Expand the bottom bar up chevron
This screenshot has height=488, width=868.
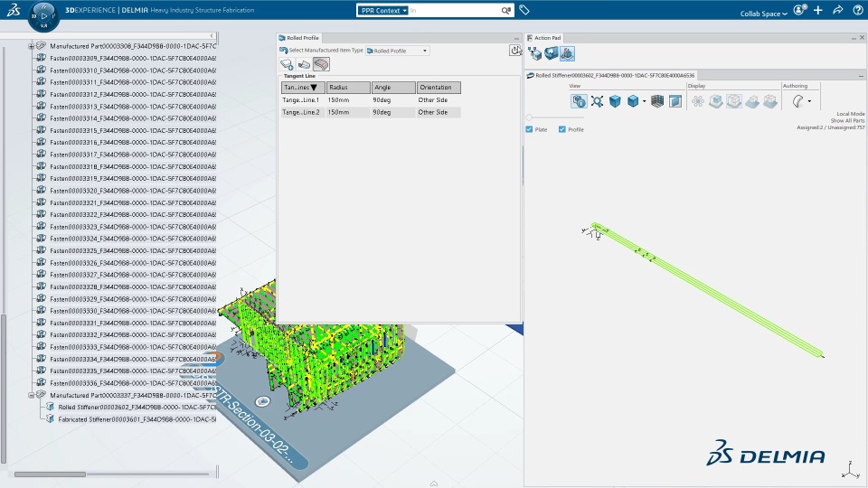click(434, 483)
